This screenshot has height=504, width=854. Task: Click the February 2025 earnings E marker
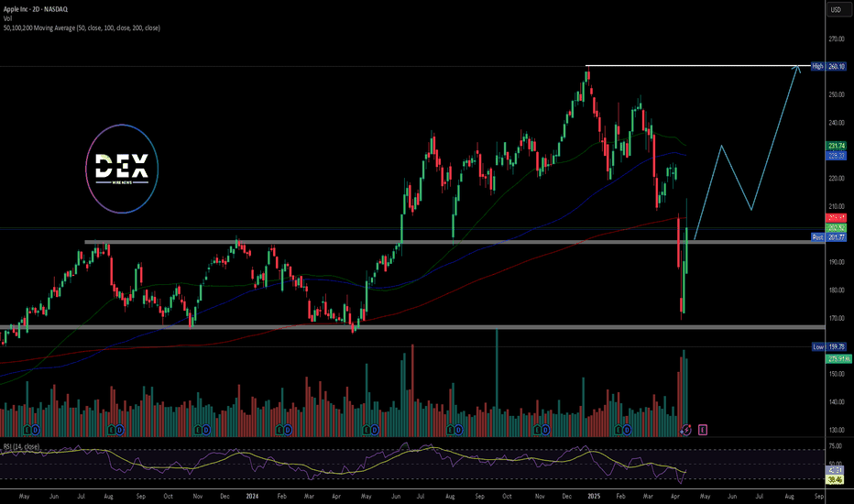click(619, 430)
